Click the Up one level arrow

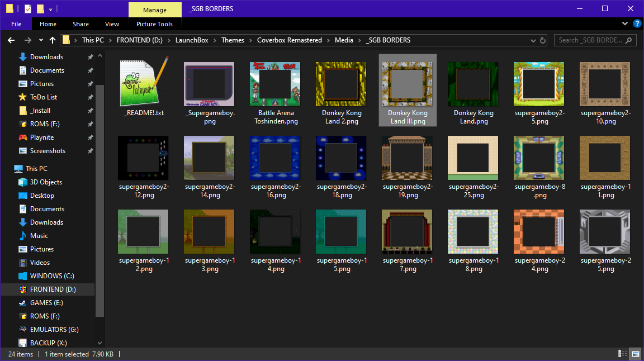click(52, 40)
